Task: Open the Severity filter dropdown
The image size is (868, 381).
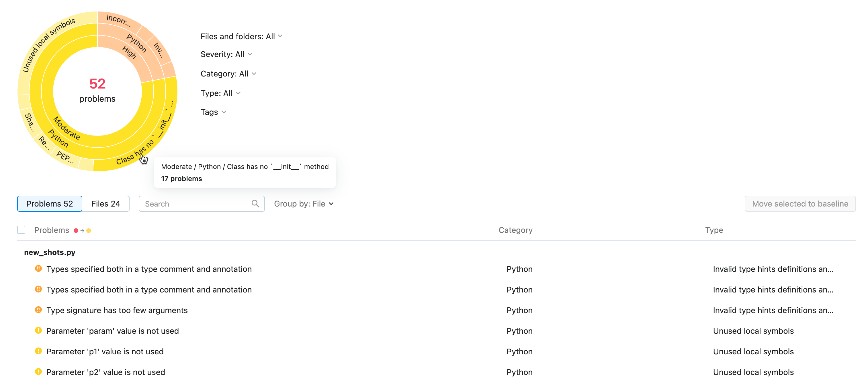Action: (226, 54)
